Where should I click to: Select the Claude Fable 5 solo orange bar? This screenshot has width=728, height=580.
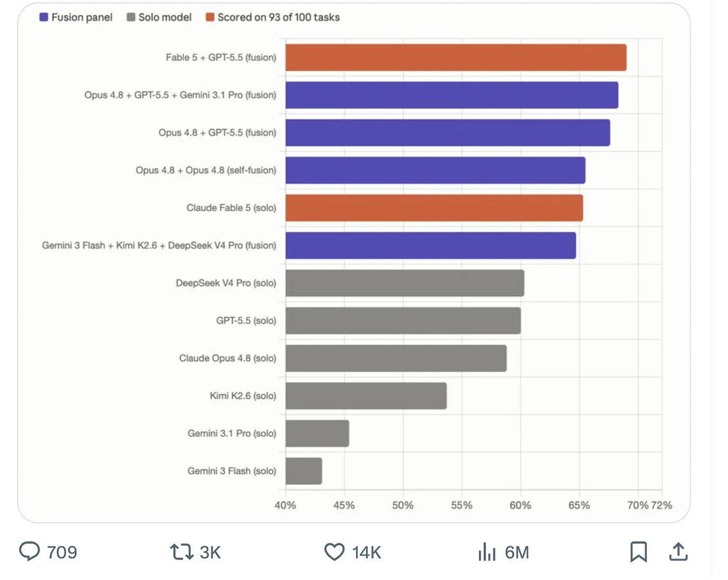click(434, 208)
